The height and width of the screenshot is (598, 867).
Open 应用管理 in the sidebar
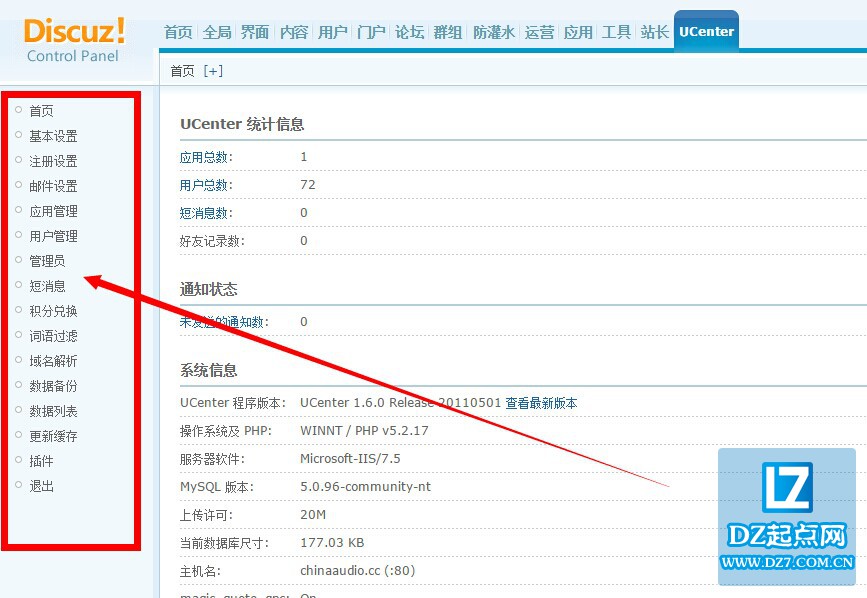click(53, 211)
